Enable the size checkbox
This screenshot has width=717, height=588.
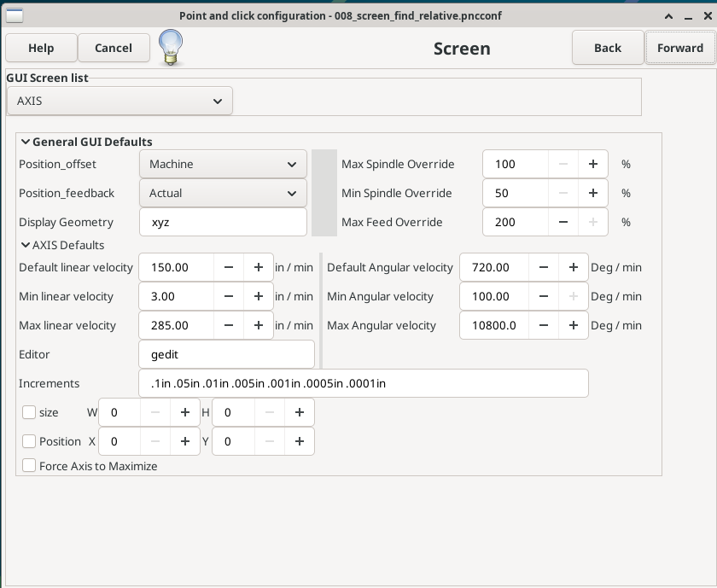[29, 412]
